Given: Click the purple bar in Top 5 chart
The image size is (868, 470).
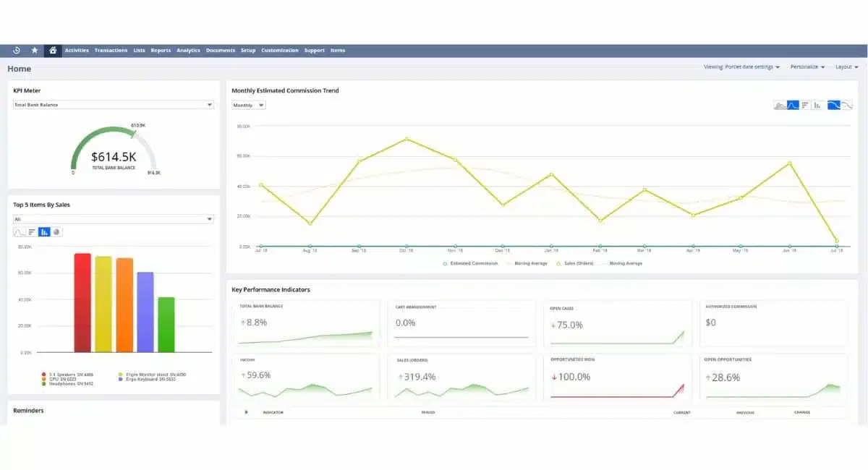Looking at the screenshot, I should click(145, 312).
